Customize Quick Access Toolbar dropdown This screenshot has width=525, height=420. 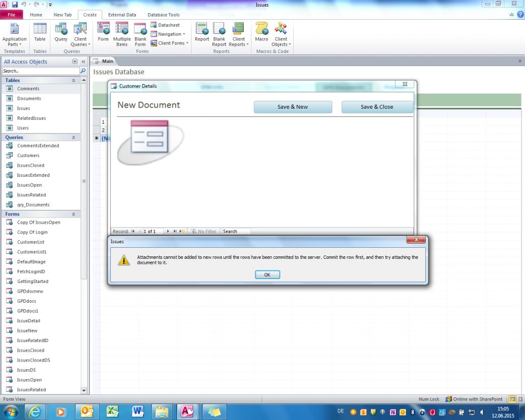click(50, 5)
